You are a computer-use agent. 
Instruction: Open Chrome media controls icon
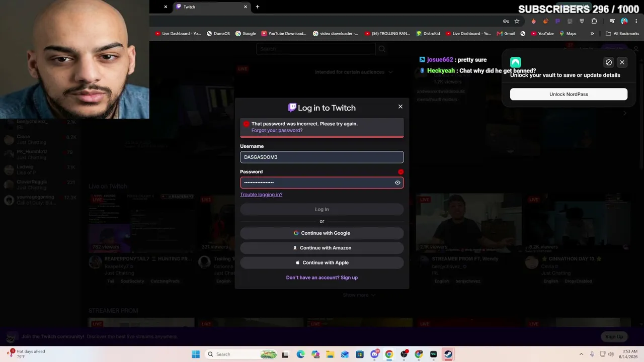[612, 21]
